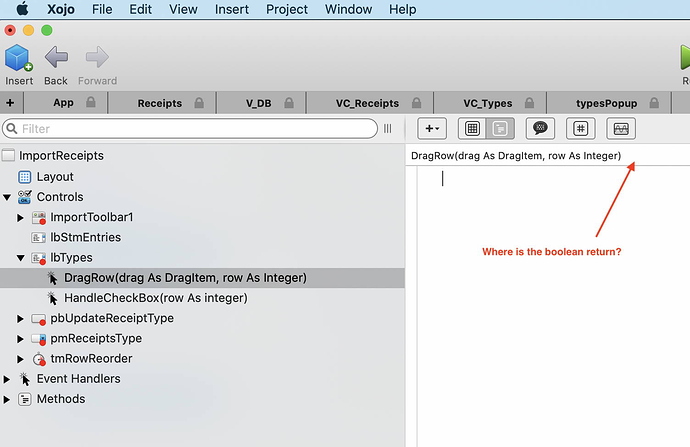690x447 pixels.
Task: Toggle the lock on Receipts tab
Action: (199, 103)
